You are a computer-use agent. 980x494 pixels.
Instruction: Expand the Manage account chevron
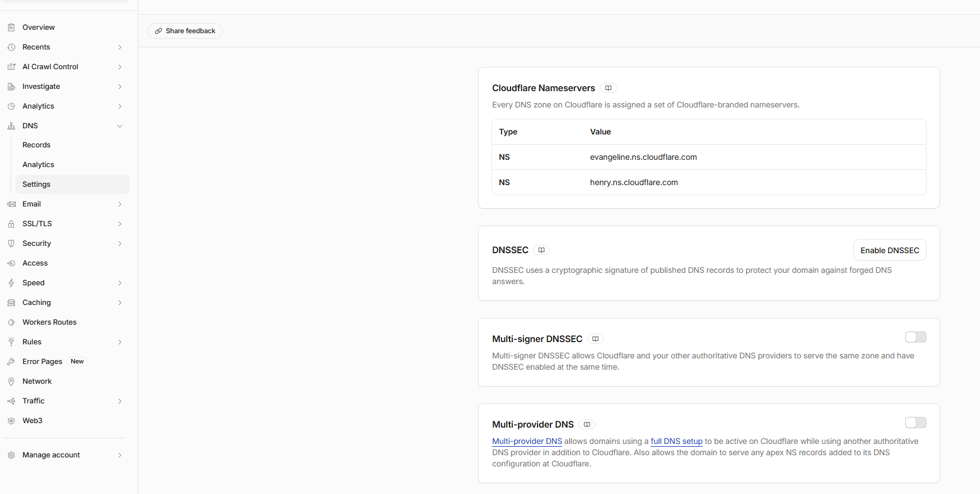coord(120,455)
